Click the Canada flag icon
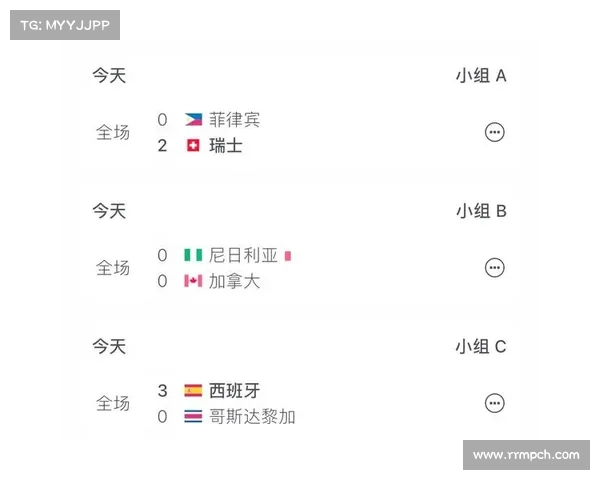Screen dimensions: 600x480 point(193,281)
